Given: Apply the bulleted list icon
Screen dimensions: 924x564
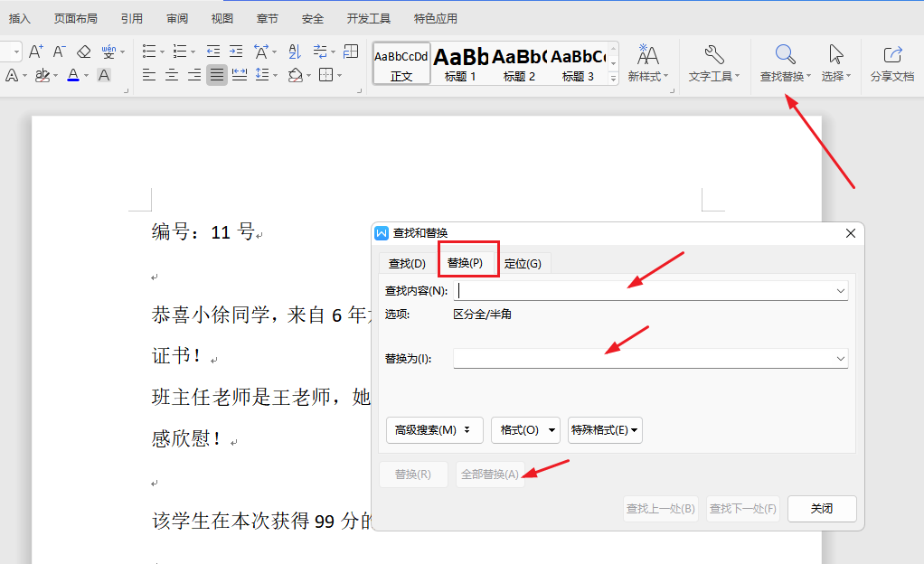Looking at the screenshot, I should (147, 52).
